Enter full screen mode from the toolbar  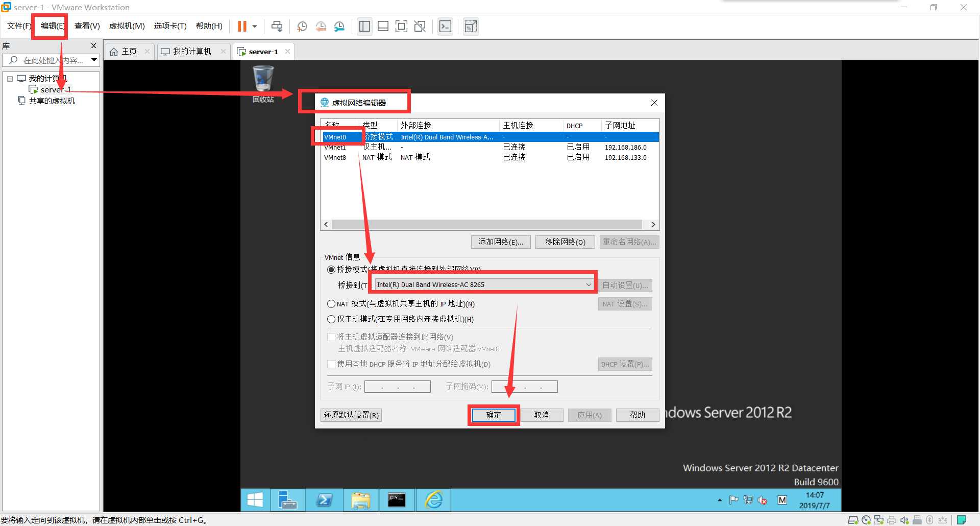point(402,26)
